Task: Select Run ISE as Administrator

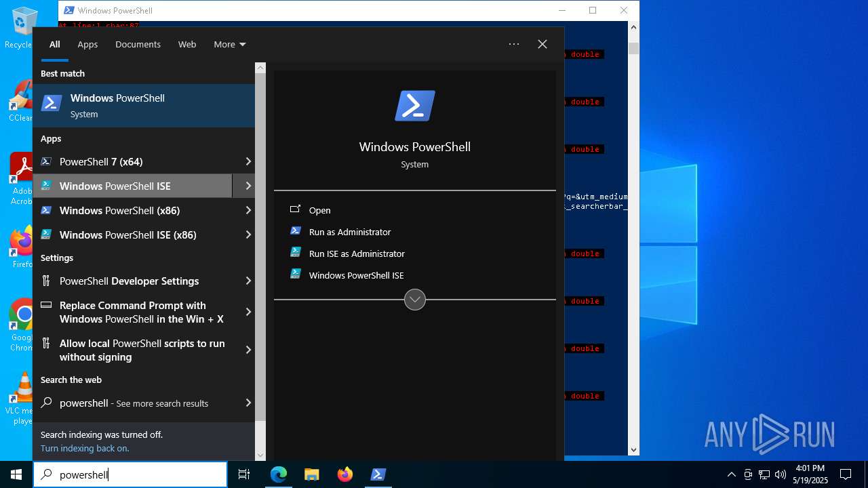Action: pyautogui.click(x=357, y=253)
